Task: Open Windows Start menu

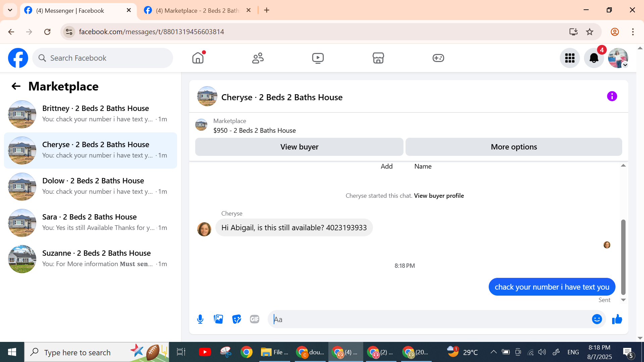Action: pos(12,352)
